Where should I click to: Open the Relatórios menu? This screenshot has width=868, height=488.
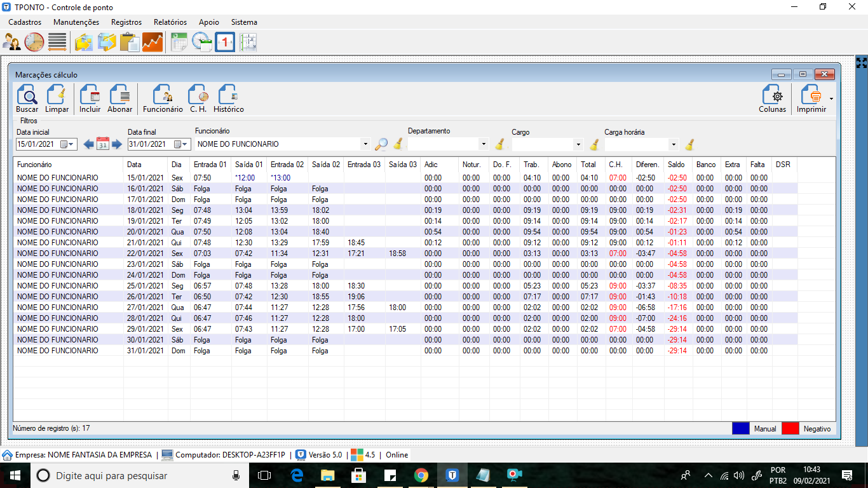click(x=170, y=22)
